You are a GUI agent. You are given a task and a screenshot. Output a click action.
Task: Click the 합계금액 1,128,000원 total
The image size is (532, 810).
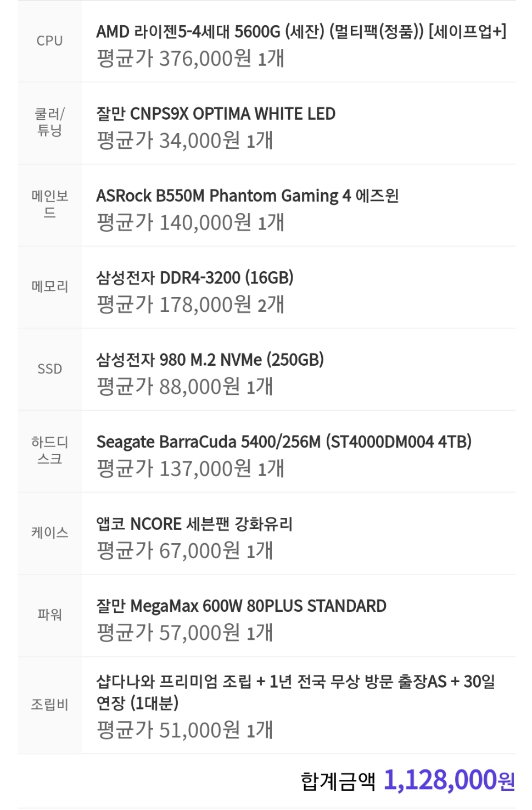pos(408,780)
